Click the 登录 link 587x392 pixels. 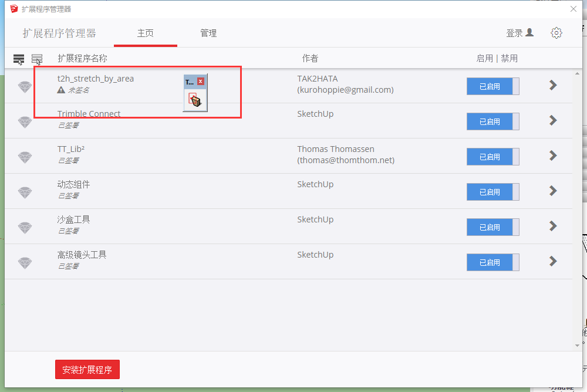[514, 33]
